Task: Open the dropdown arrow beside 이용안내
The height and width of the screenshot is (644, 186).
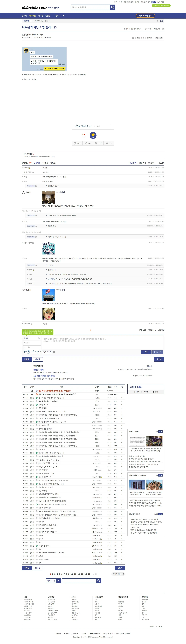Action: click(163, 29)
